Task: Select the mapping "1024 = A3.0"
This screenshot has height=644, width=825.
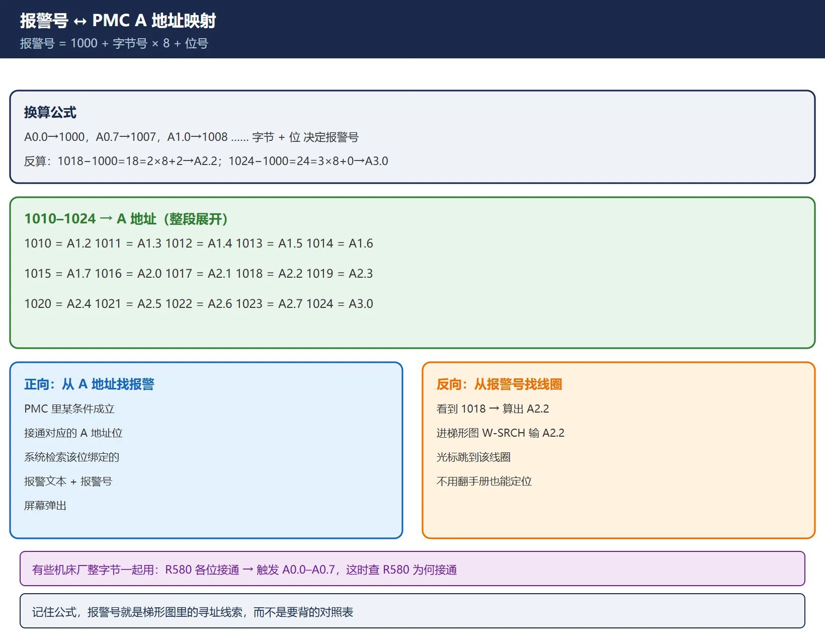Action: [340, 304]
